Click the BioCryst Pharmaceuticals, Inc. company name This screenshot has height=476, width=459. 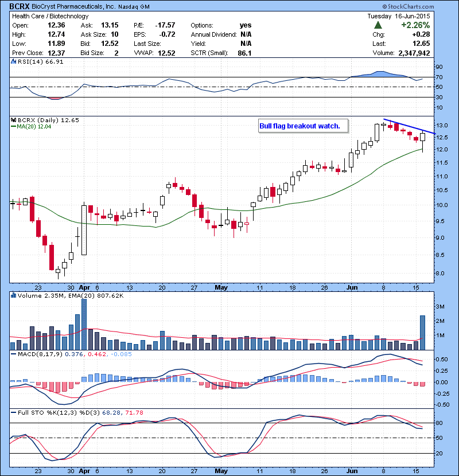coord(73,7)
